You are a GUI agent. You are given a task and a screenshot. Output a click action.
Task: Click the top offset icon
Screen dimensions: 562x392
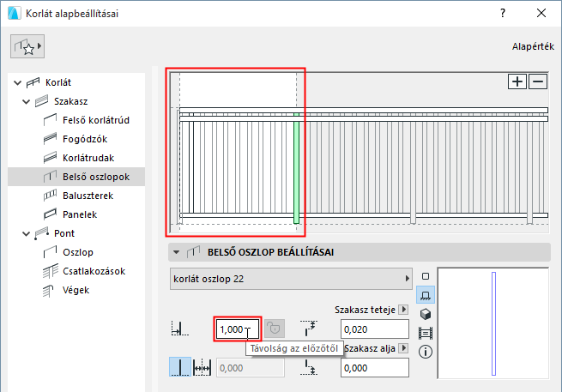pyautogui.click(x=309, y=329)
